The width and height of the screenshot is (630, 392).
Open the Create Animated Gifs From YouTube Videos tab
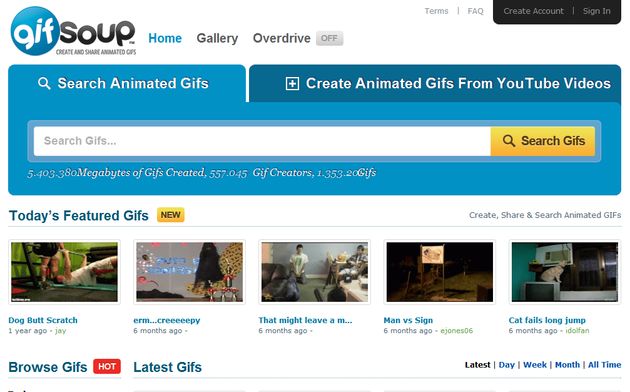[435, 83]
